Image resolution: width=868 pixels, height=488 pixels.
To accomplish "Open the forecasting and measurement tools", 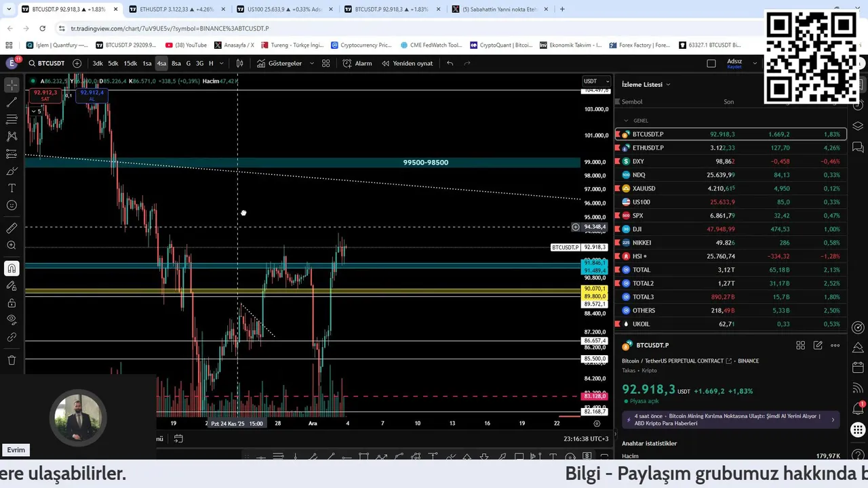I will coord(12,154).
